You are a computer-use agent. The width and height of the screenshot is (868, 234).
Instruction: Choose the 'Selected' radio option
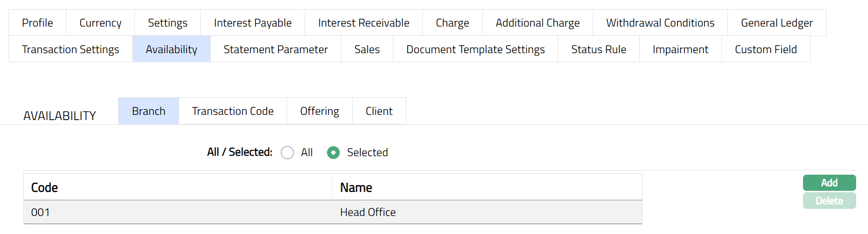point(334,152)
